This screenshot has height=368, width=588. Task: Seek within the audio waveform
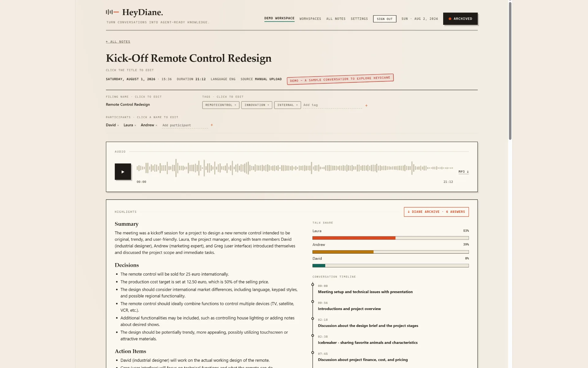[295, 168]
